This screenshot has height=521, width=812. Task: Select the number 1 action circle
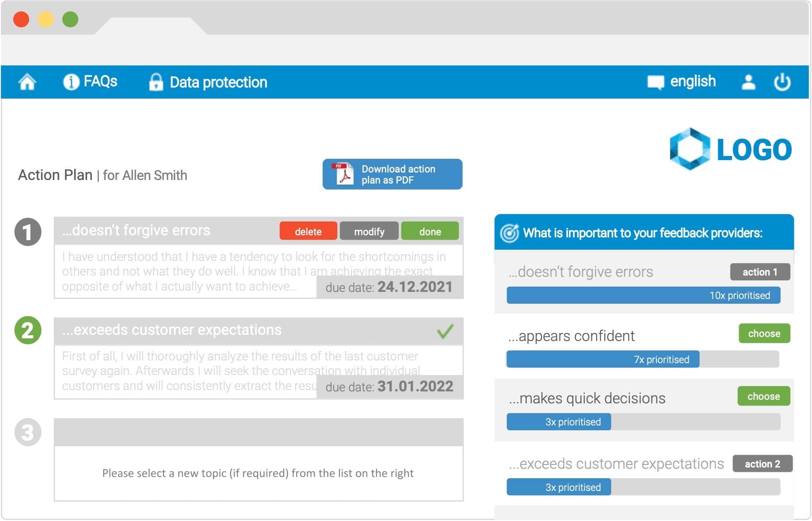[28, 232]
